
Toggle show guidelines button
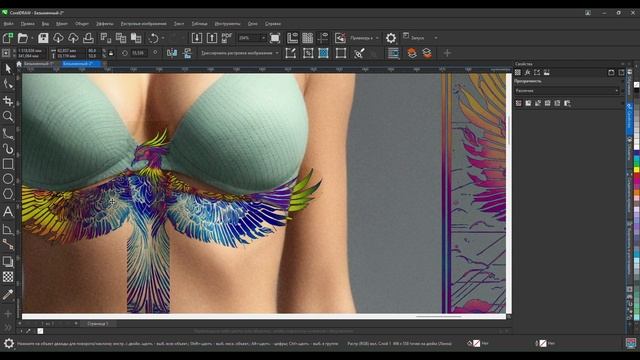pos(323,38)
